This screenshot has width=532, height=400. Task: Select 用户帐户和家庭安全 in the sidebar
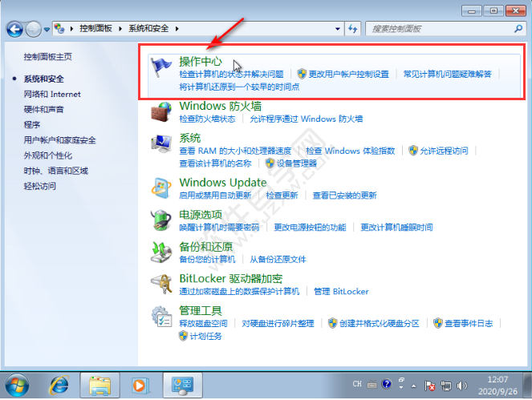point(59,140)
